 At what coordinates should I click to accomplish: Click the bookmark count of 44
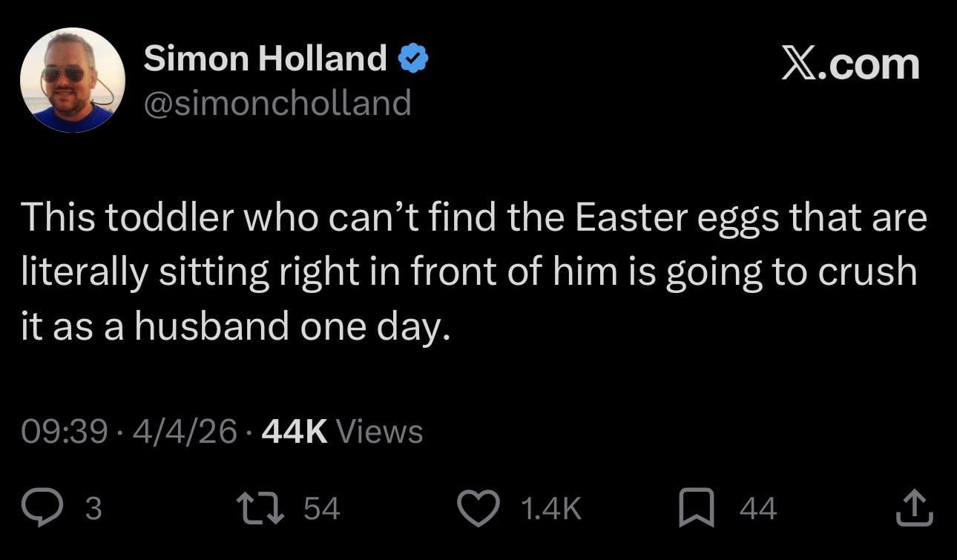[757, 509]
